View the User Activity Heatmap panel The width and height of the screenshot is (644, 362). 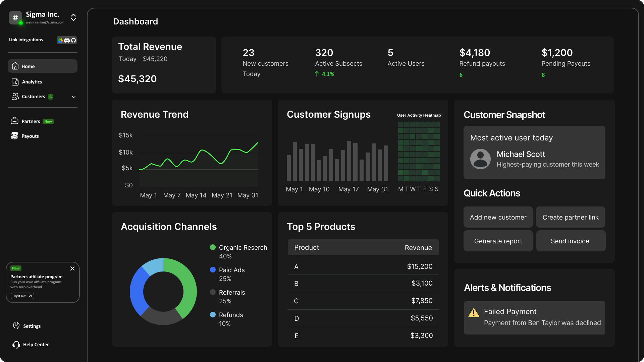419,153
